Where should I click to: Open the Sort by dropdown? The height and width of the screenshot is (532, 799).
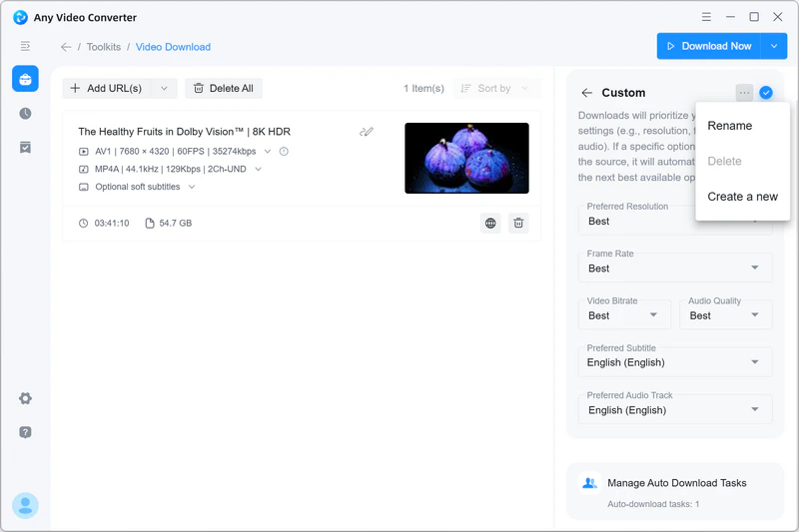pos(495,89)
